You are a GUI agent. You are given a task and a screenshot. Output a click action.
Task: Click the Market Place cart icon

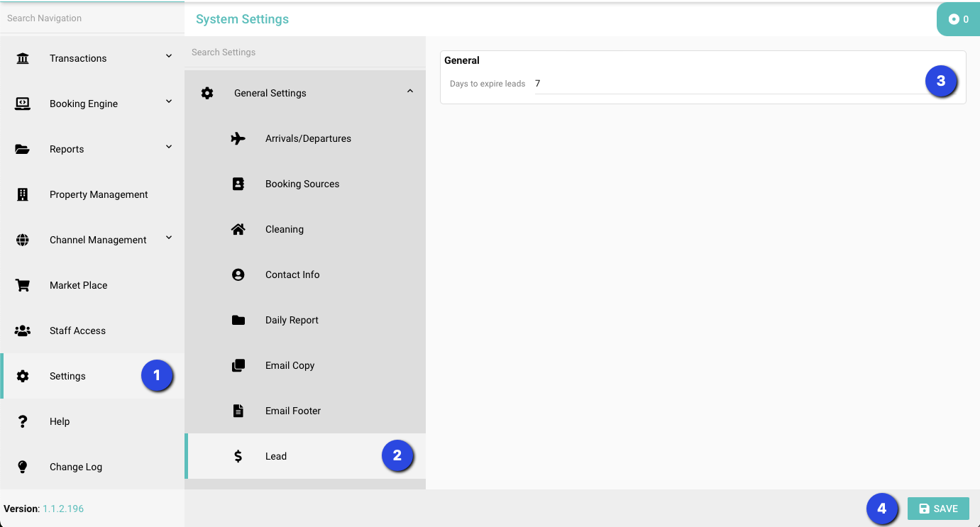pos(23,285)
